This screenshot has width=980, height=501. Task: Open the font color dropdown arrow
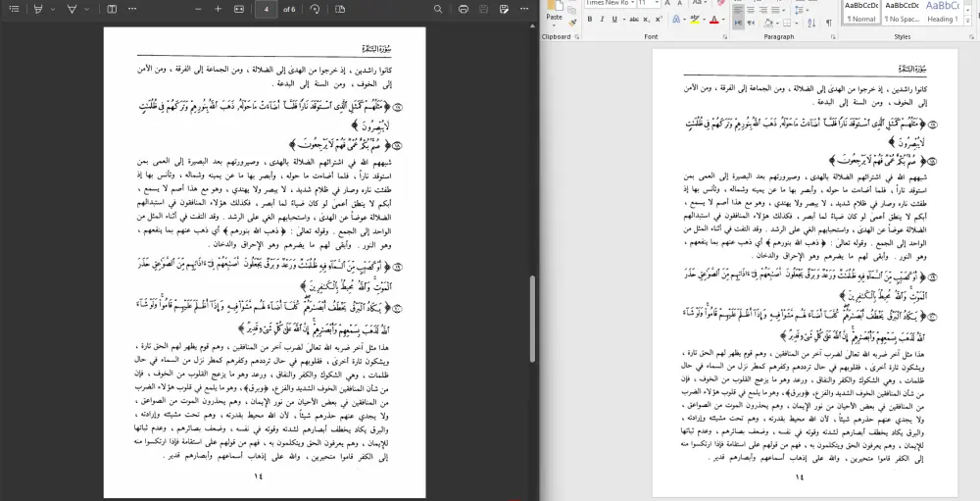[x=723, y=20]
